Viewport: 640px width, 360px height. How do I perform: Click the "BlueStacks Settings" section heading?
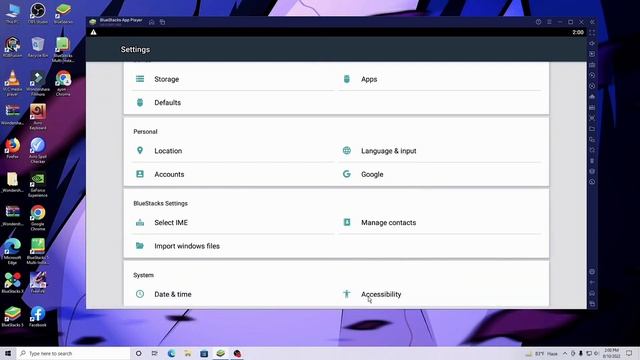pyautogui.click(x=160, y=203)
